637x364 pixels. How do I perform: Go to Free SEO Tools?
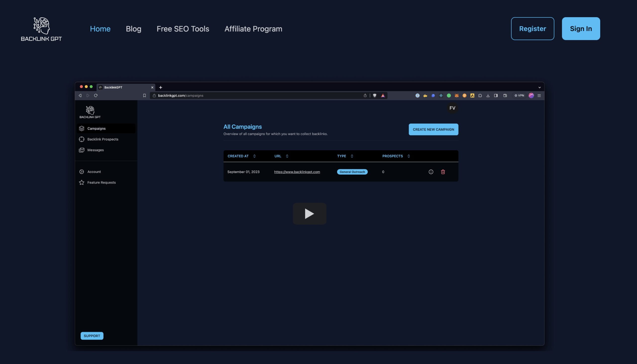183,29
